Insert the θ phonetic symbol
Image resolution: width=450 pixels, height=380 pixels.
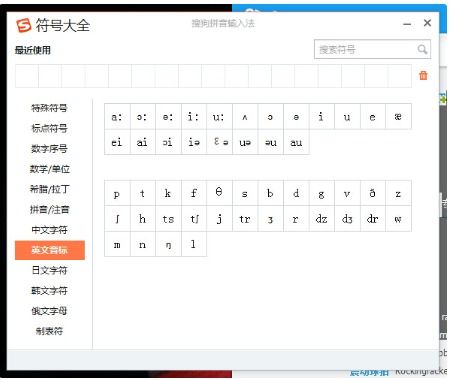pyautogui.click(x=219, y=193)
